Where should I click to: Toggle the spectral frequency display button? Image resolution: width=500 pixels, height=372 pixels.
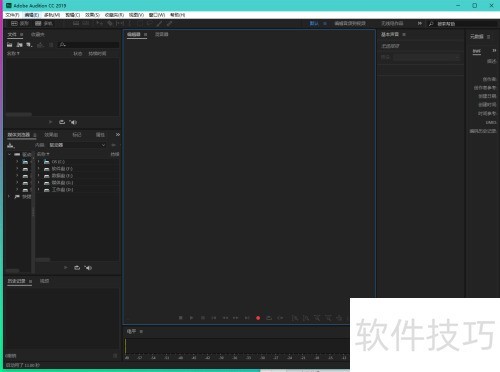pyautogui.click(x=76, y=23)
